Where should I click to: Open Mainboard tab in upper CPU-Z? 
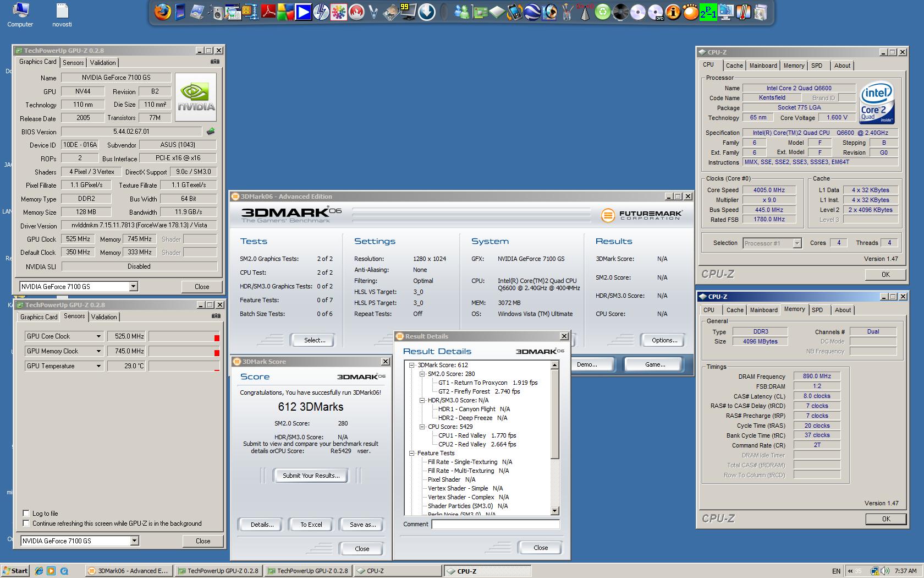click(x=763, y=66)
